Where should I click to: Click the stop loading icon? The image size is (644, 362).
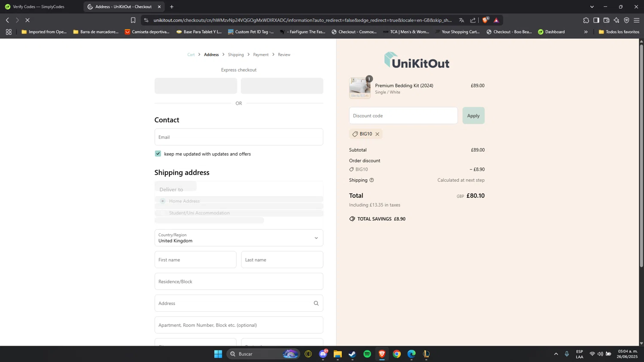click(x=27, y=20)
